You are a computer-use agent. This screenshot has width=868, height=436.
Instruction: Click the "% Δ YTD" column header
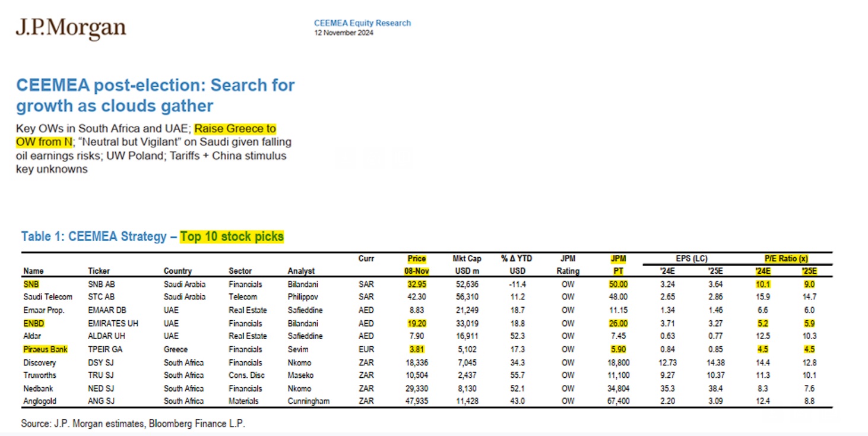pyautogui.click(x=517, y=258)
